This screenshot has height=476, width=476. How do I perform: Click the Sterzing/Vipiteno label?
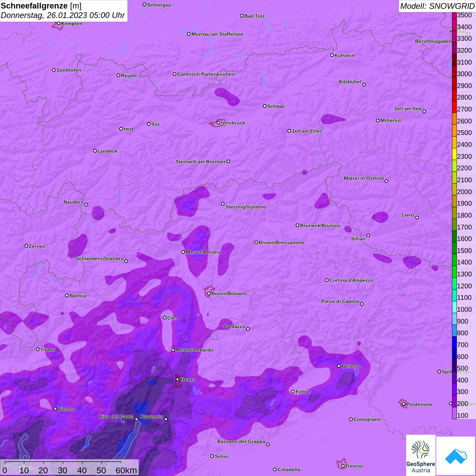[246, 207]
